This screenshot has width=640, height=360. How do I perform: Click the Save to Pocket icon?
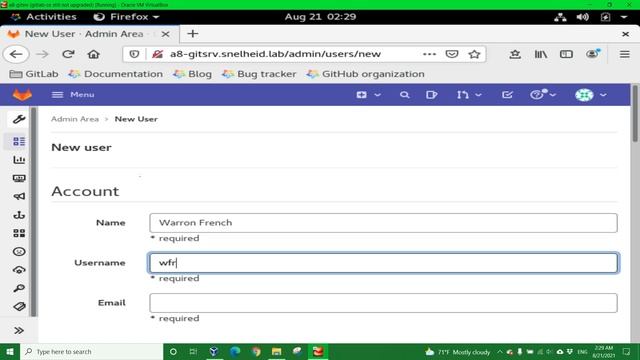coord(451,54)
